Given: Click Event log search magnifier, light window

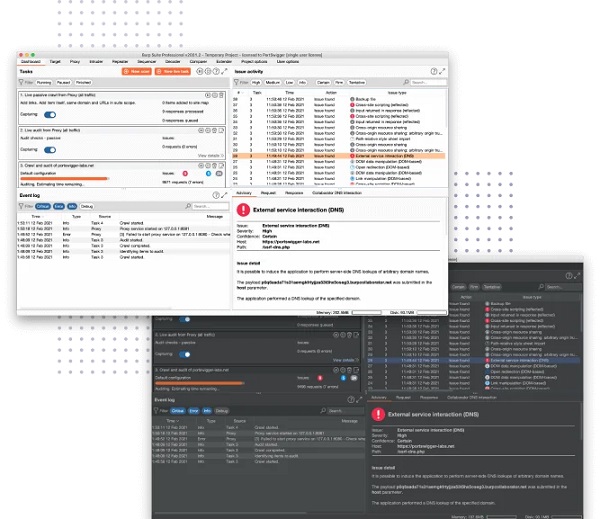Looking at the screenshot, I should (188, 206).
